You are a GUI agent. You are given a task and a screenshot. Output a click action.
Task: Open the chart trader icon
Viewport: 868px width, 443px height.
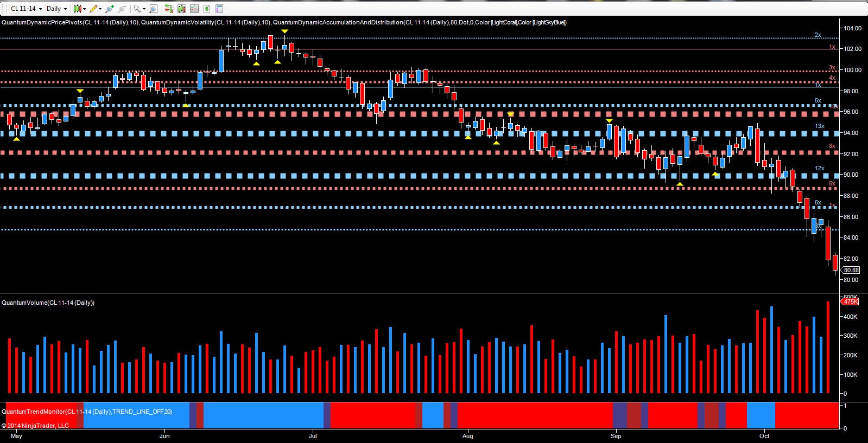169,9
